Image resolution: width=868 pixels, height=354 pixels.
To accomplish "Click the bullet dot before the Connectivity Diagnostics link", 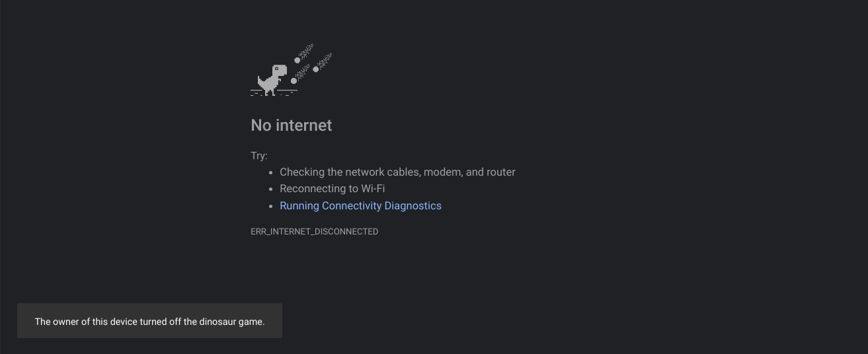I will coord(271,206).
